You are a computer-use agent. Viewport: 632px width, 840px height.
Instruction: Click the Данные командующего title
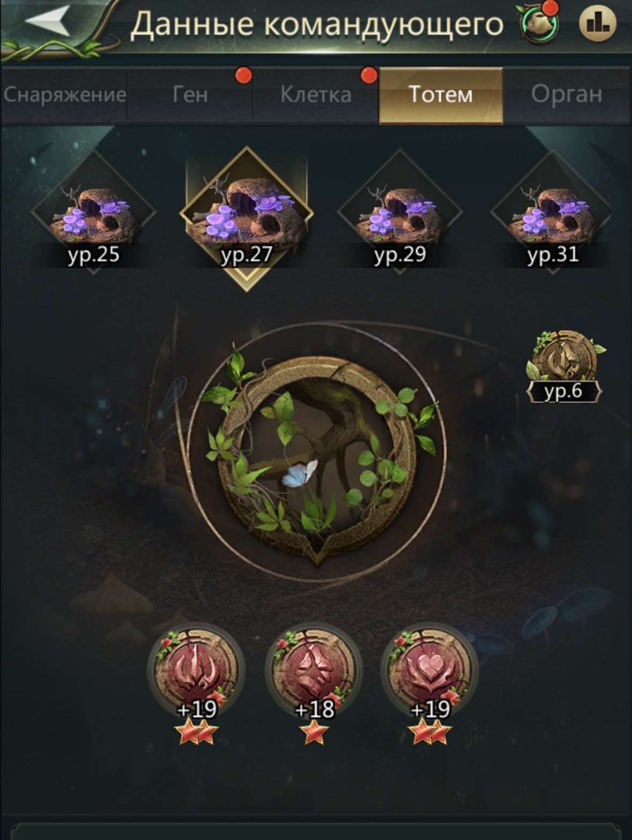click(x=317, y=24)
